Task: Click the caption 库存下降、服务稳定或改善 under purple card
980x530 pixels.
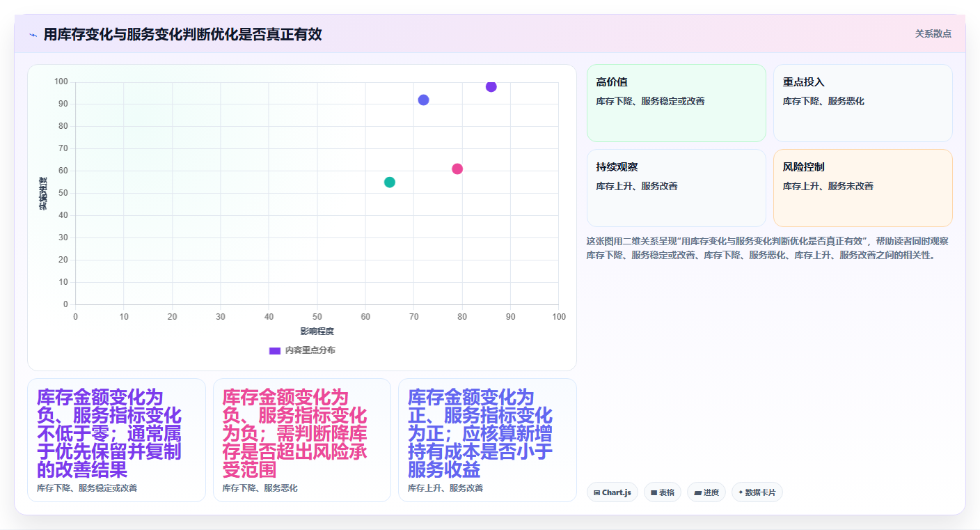Action: coord(87,488)
